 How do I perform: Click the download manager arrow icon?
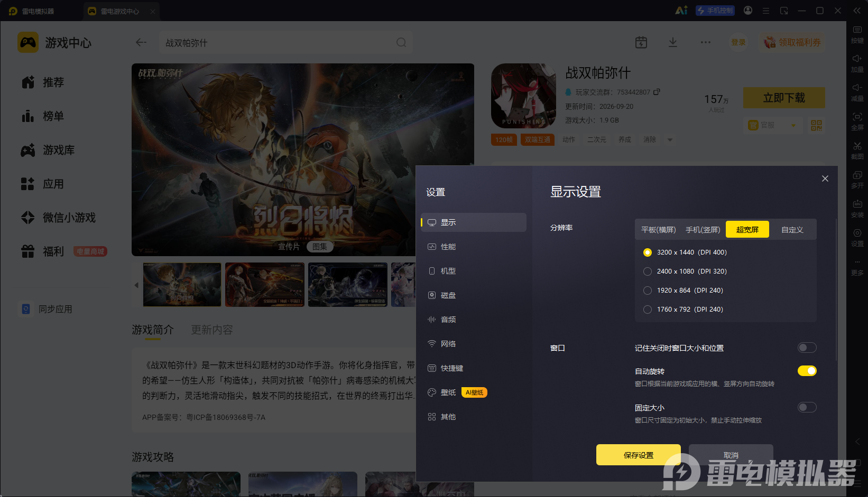pyautogui.click(x=673, y=42)
